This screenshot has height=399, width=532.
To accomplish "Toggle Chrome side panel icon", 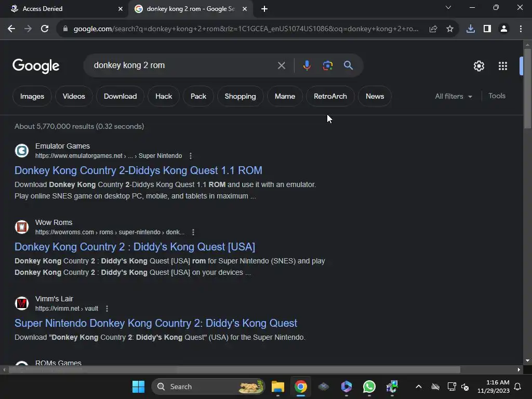I will pyautogui.click(x=487, y=29).
